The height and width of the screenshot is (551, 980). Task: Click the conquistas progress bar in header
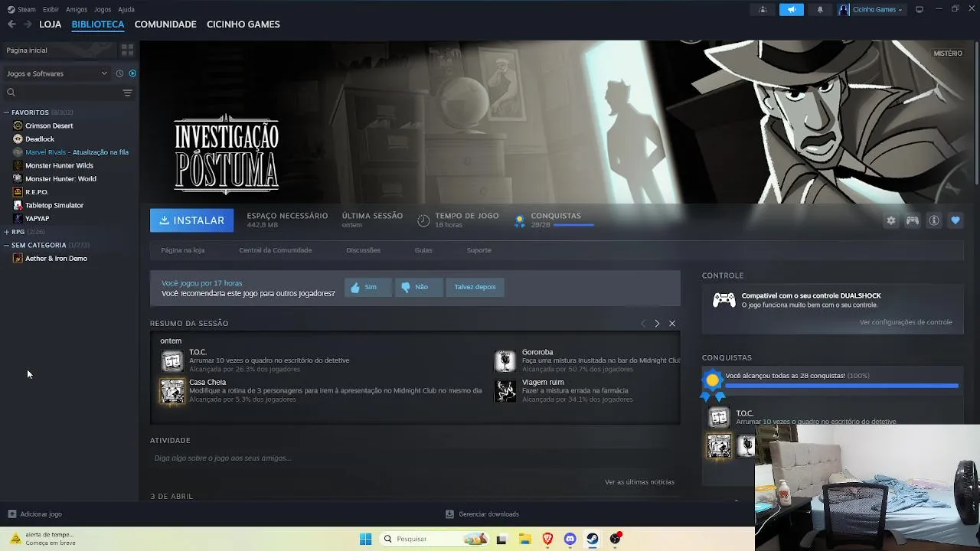point(573,225)
